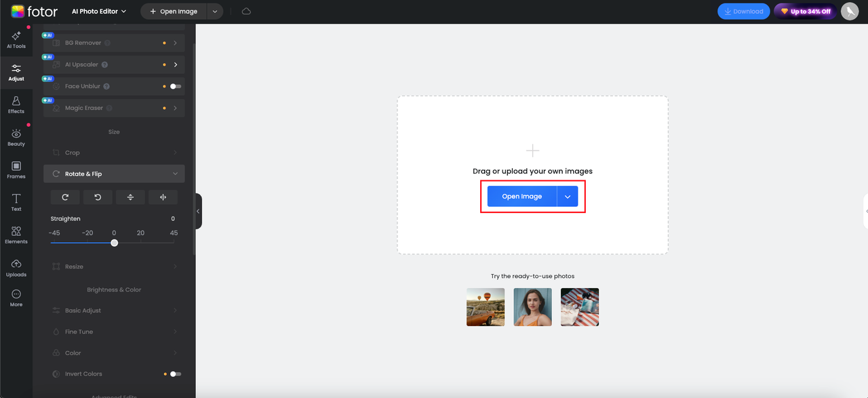
Task: Click help icon beside Magic Eraser
Action: pos(109,108)
